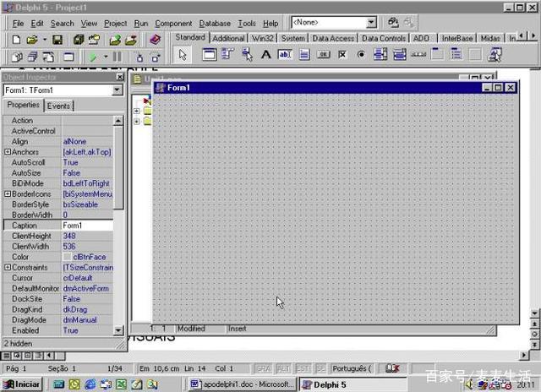
Task: Select the Memo component in the palette
Action: [304, 54]
